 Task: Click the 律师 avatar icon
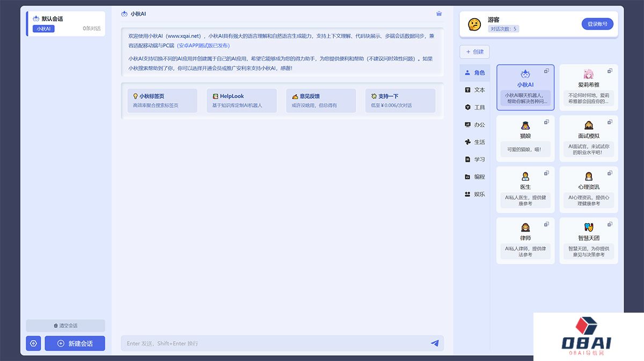(525, 227)
